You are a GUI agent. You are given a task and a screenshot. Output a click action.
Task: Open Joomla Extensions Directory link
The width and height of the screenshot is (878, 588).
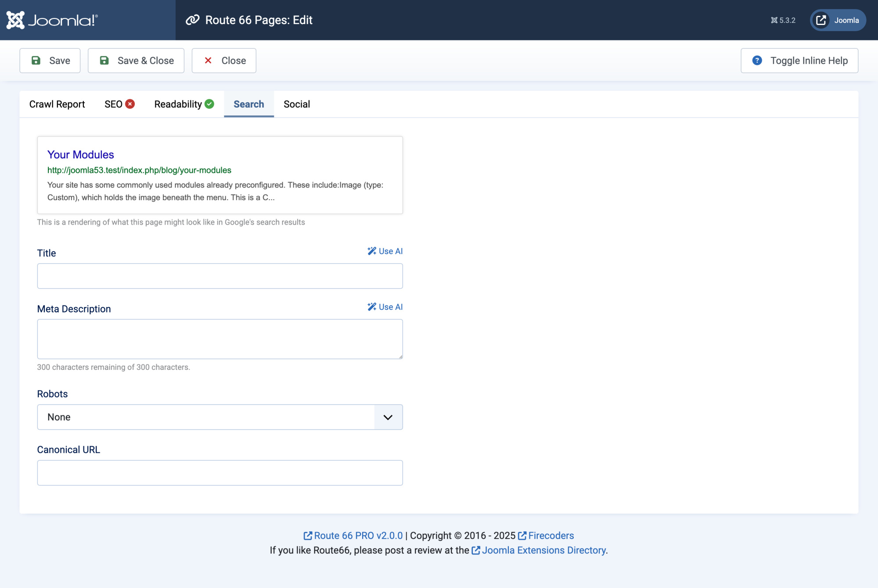coord(539,550)
